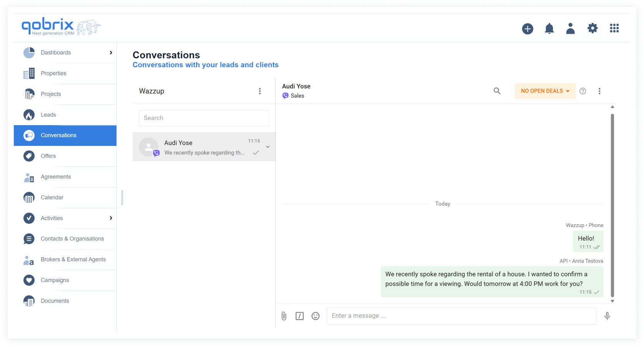The height and width of the screenshot is (347, 644).
Task: Search within the Audi Yose chat
Action: (x=497, y=91)
